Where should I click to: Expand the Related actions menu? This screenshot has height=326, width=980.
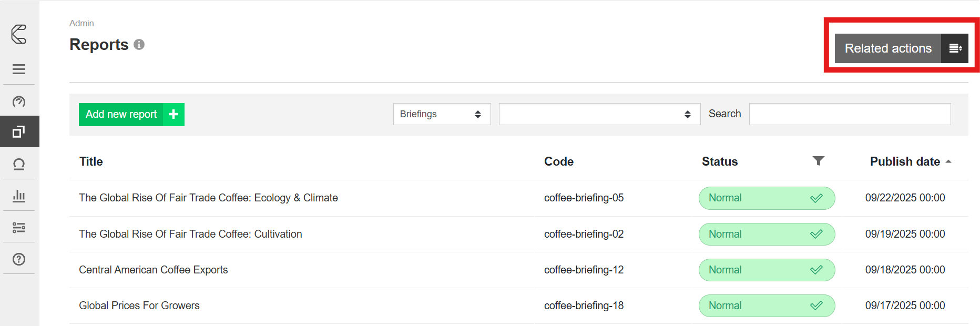click(901, 48)
